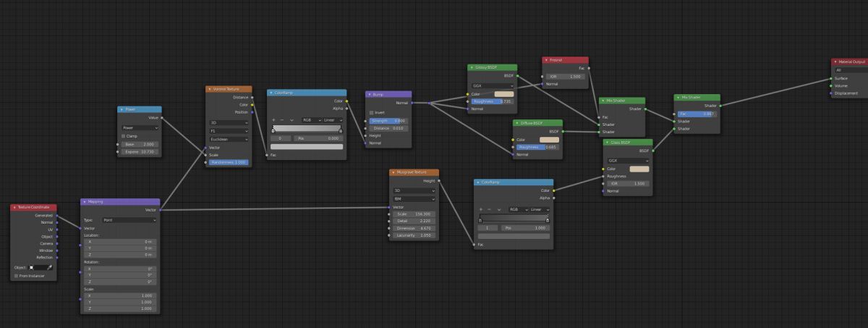The height and width of the screenshot is (328, 868).
Task: Click the Strength slider in Bump node
Action: point(388,120)
